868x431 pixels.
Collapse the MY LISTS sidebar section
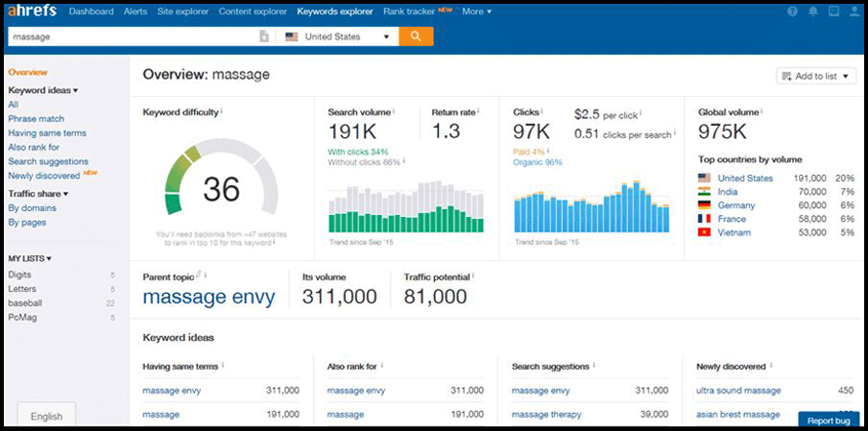30,258
